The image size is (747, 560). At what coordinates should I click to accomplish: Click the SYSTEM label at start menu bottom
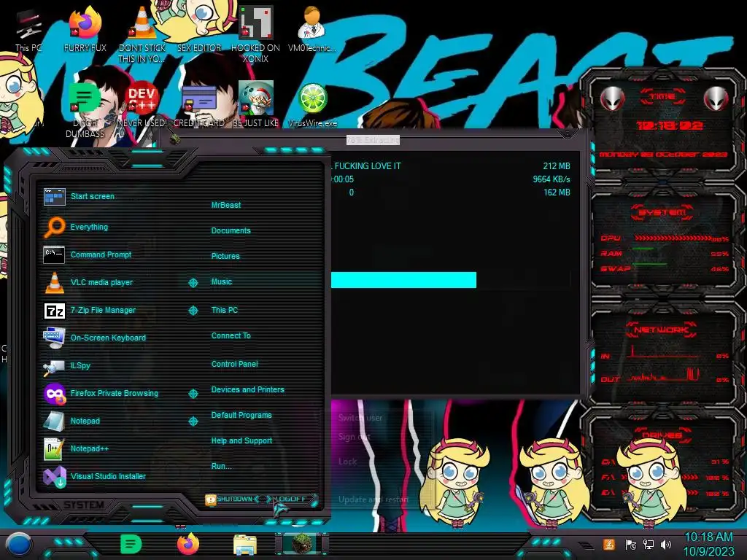[x=84, y=505]
